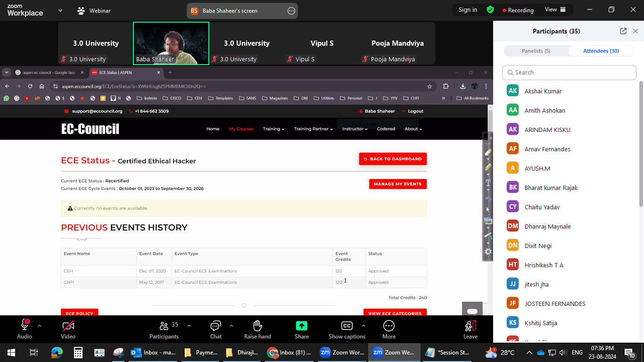644x362 pixels.
Task: Click the blue undo arrow annotation tool
Action: coord(488,198)
